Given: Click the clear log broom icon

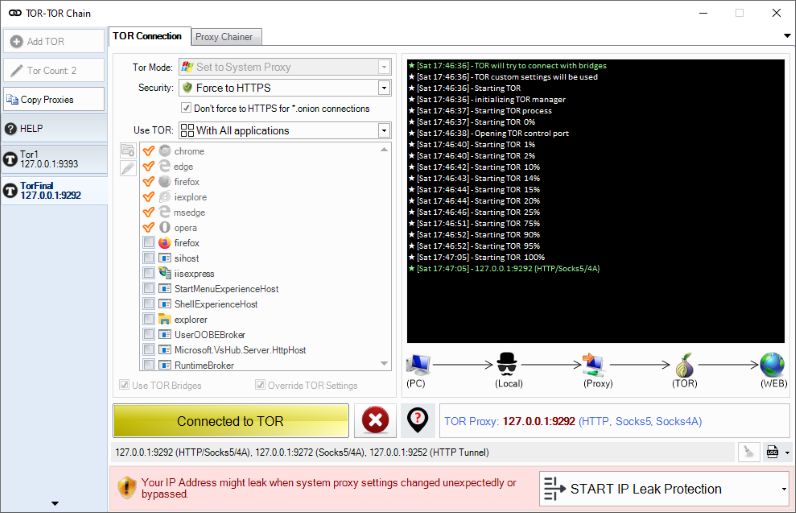Looking at the screenshot, I should pos(748,452).
